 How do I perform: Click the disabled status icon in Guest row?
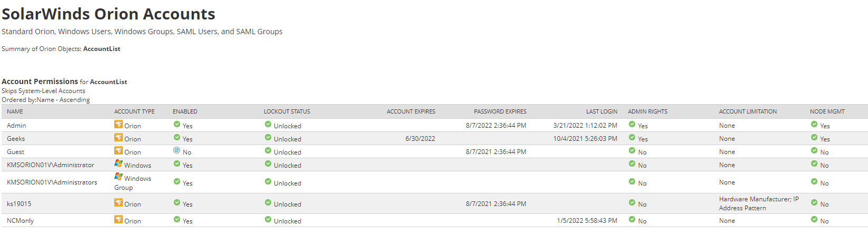point(177,151)
